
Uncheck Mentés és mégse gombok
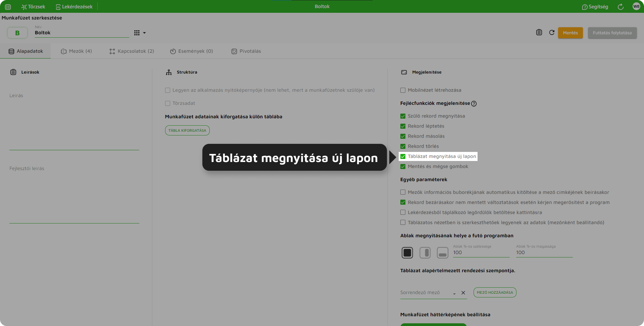coord(403,166)
